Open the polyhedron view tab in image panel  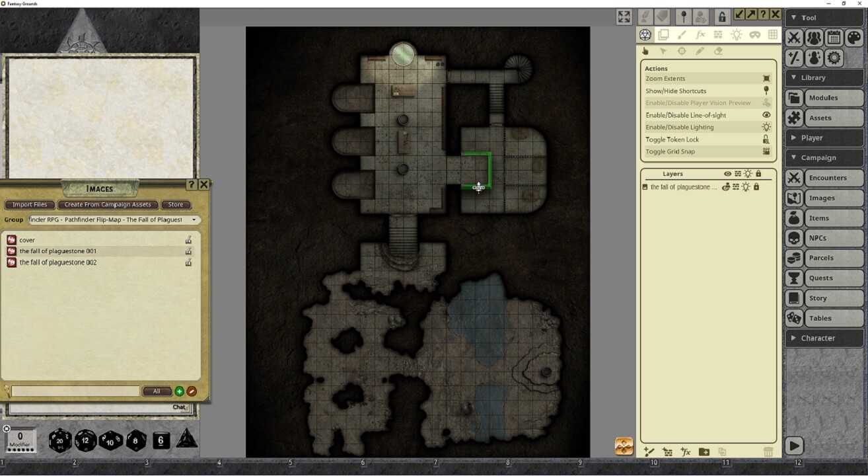(x=645, y=35)
